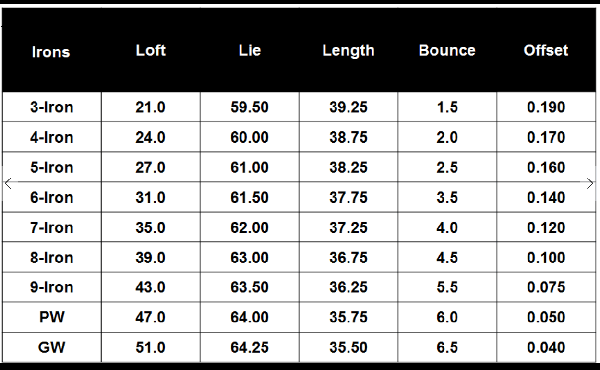
Task: Click the Length column header
Action: click(x=348, y=51)
